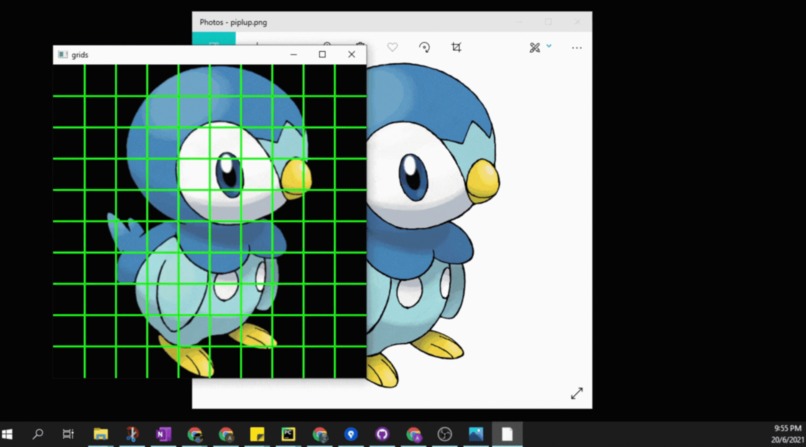This screenshot has width=806, height=447.
Task: Open Sticky Notes from the taskbar
Action: (257, 434)
